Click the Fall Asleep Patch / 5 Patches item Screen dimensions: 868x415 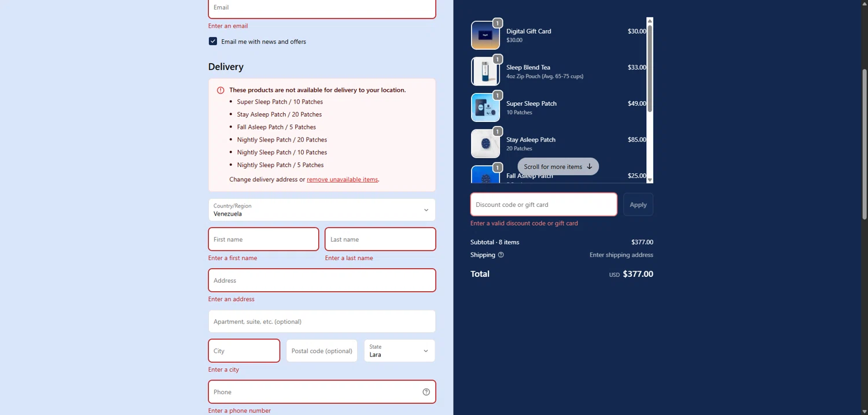(276, 127)
